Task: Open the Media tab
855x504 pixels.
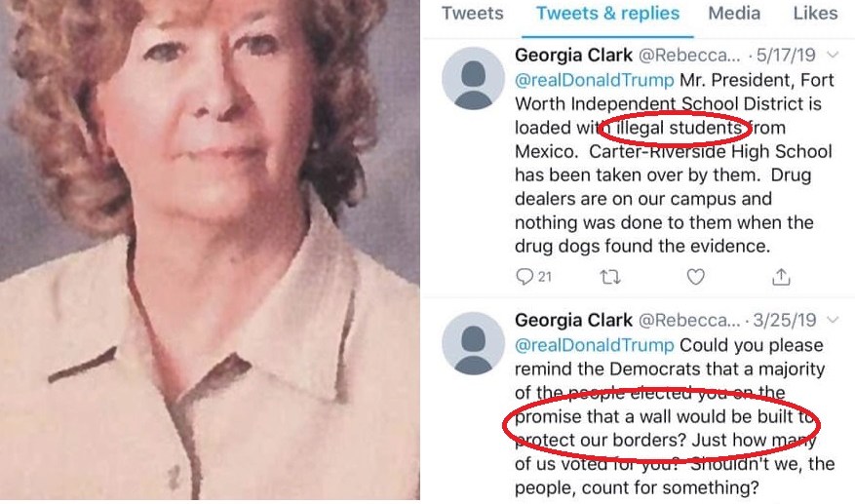Action: pos(734,13)
